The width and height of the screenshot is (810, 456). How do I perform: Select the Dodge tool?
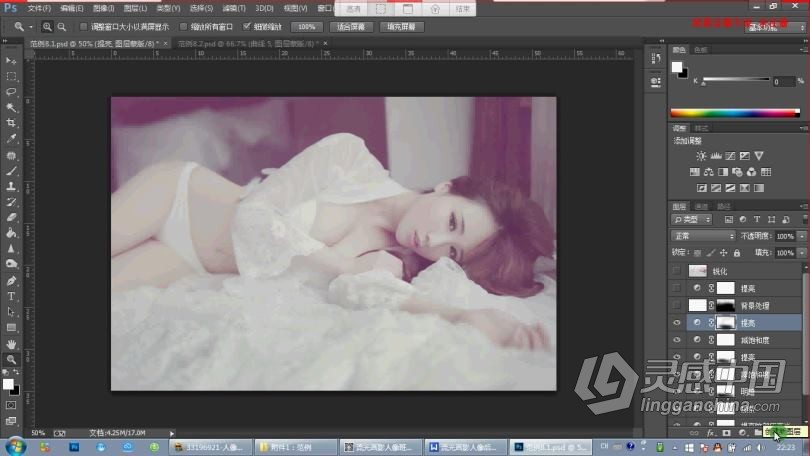[x=11, y=264]
